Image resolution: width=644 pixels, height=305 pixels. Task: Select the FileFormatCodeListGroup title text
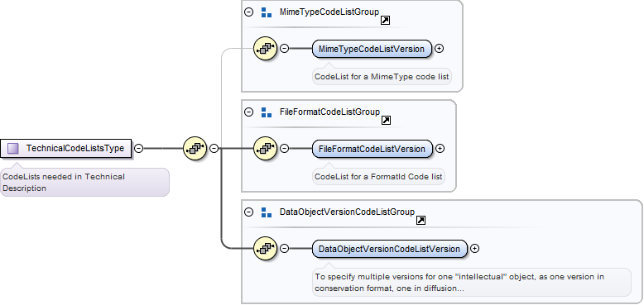[329, 112]
